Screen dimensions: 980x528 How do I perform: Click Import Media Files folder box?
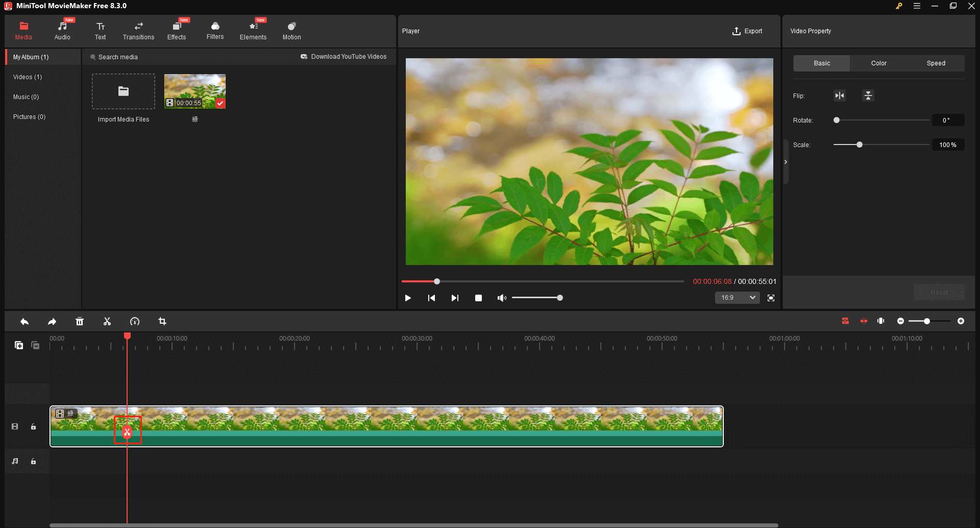124,91
